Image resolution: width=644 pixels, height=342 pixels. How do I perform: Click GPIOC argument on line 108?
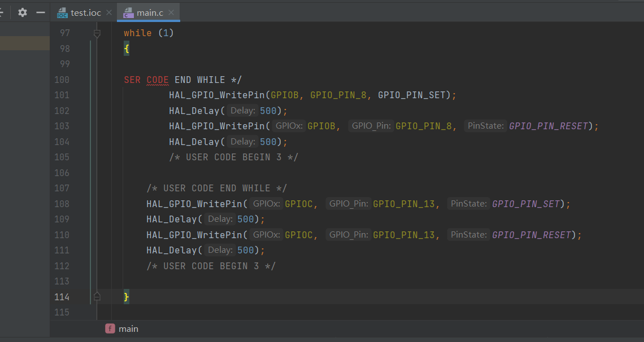(x=299, y=204)
